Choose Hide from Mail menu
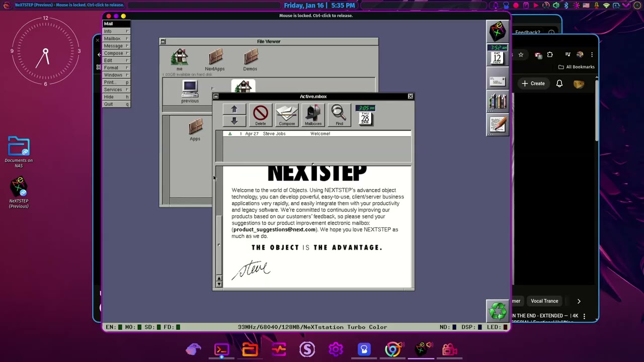The image size is (644, 362). (116, 97)
